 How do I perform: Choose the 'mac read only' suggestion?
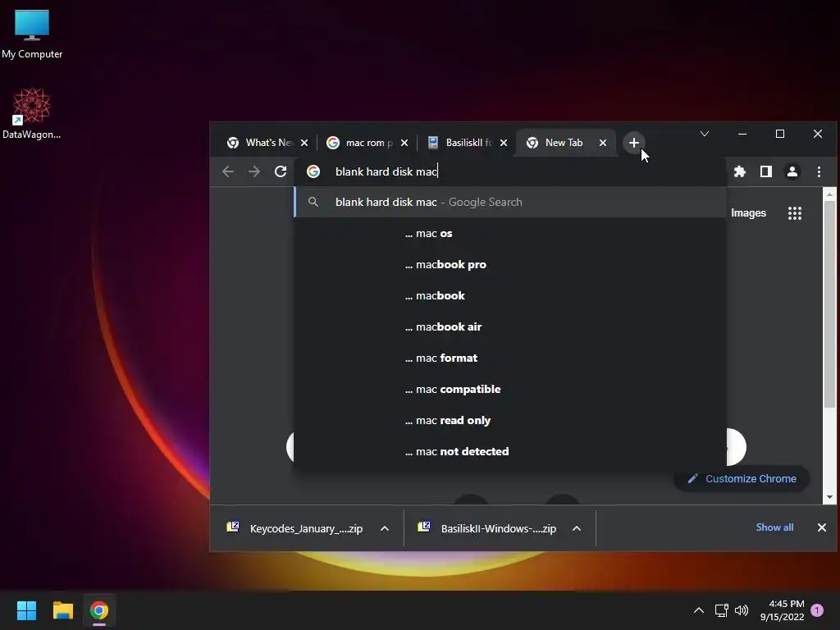click(x=510, y=421)
